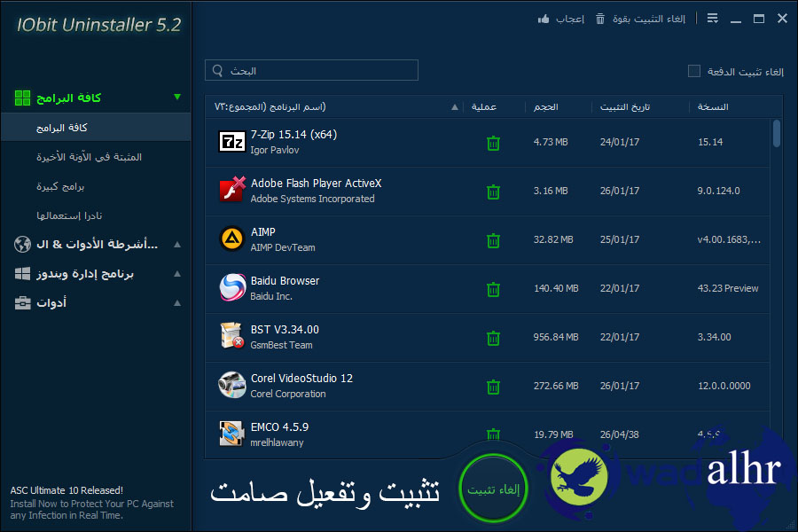Enable the batch uninstall checkbox

[x=694, y=71]
